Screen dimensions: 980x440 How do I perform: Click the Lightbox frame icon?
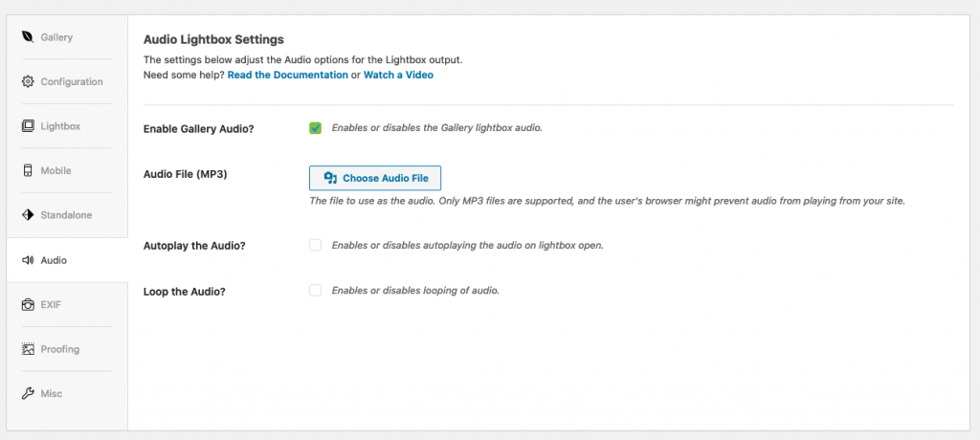pyautogui.click(x=28, y=126)
